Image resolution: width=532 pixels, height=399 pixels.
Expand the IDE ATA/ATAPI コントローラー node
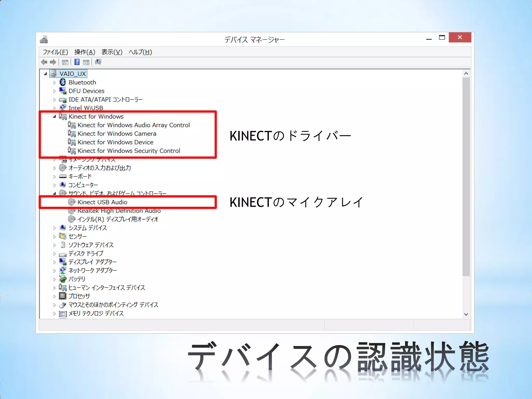click(55, 100)
